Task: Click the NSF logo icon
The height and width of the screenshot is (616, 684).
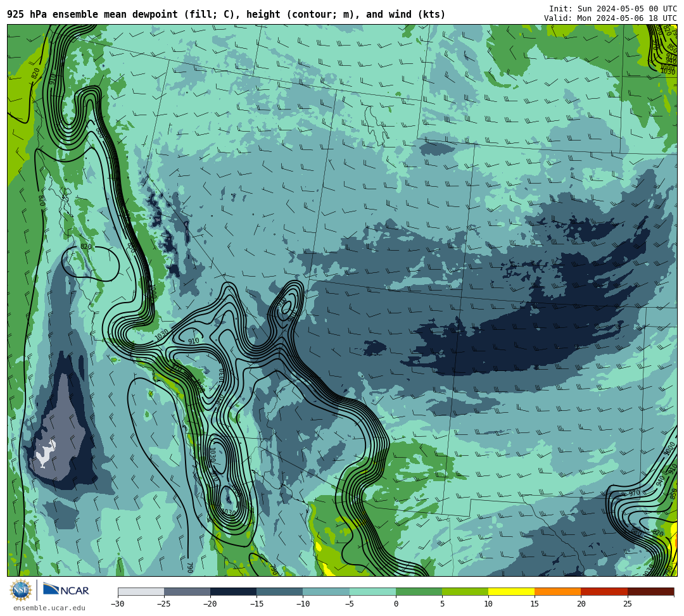Action: [20, 590]
